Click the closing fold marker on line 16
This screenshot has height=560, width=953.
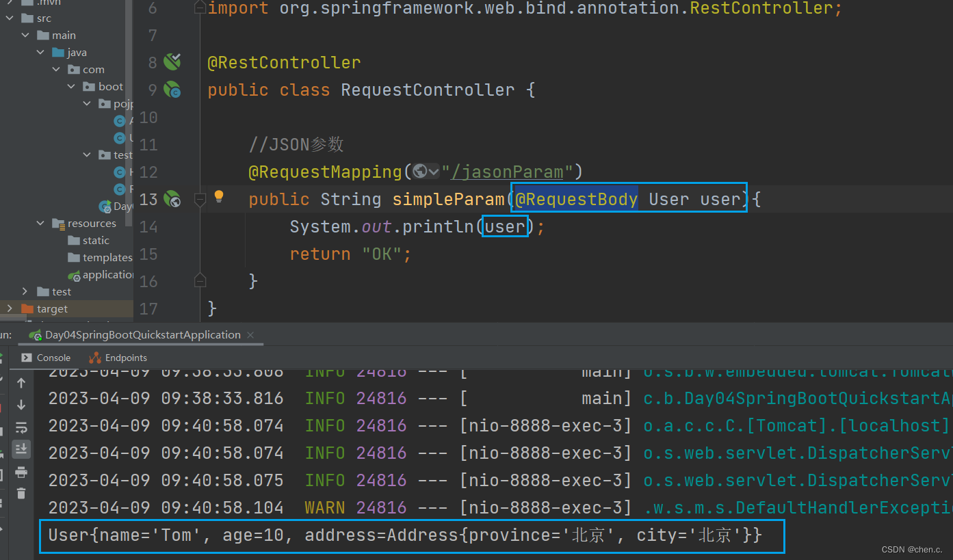click(200, 280)
